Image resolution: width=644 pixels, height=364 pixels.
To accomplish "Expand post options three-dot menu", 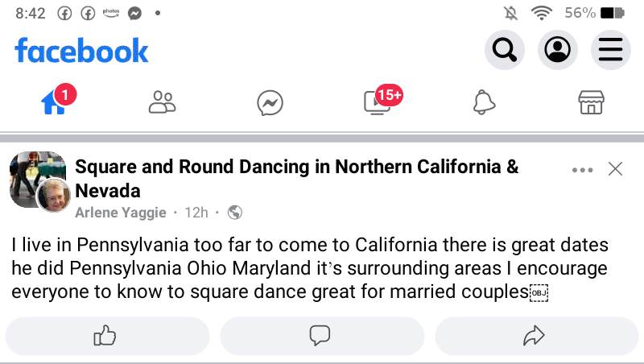I will pos(581,170).
